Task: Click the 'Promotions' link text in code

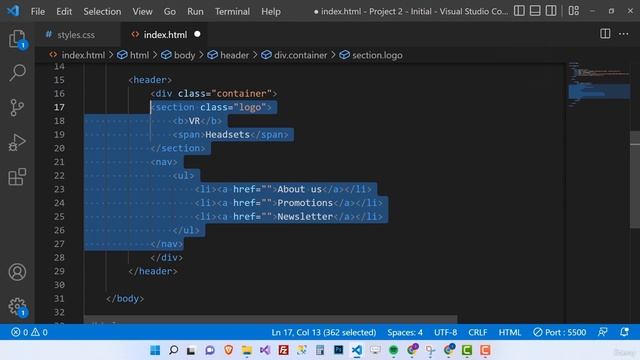Action: click(305, 203)
